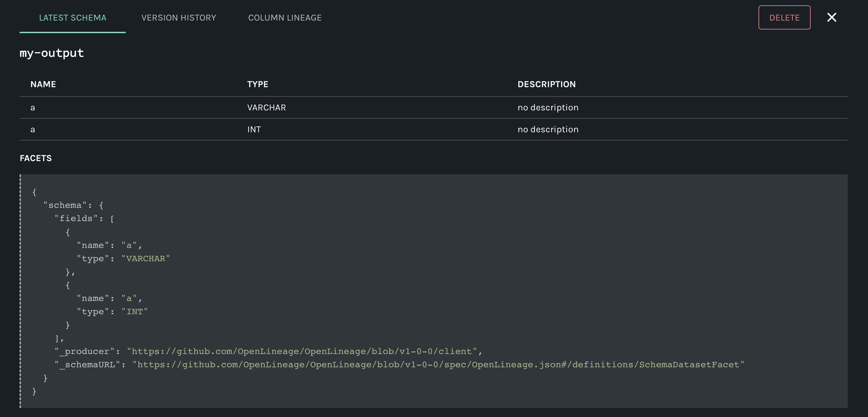Click the VARCHAR row's no description text
The image size is (868, 417).
(547, 108)
